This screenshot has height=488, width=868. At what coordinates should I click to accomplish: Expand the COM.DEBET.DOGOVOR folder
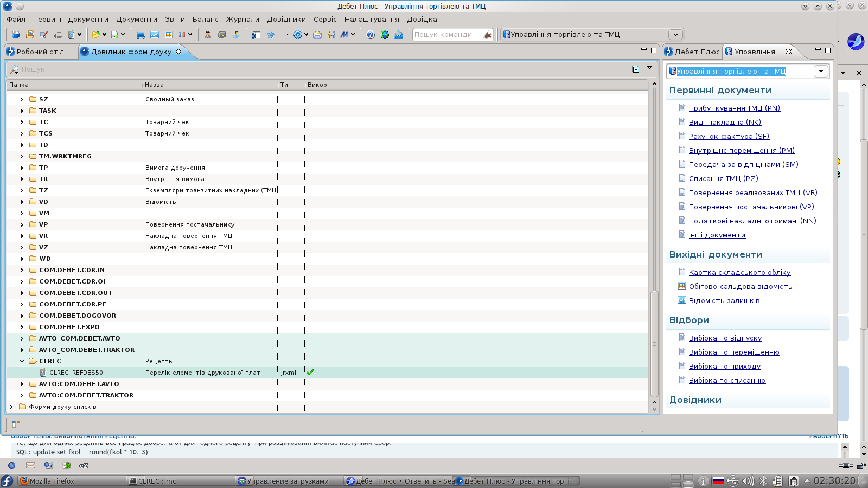click(22, 316)
